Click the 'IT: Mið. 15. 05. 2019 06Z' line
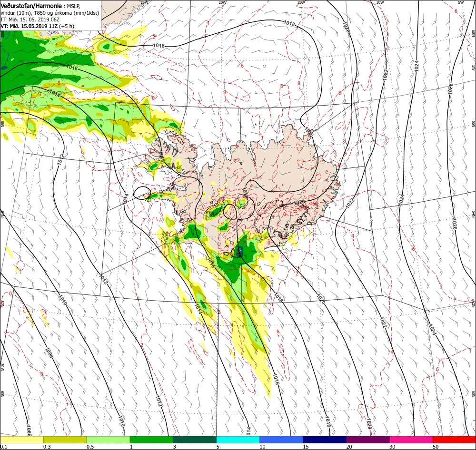 (30, 20)
